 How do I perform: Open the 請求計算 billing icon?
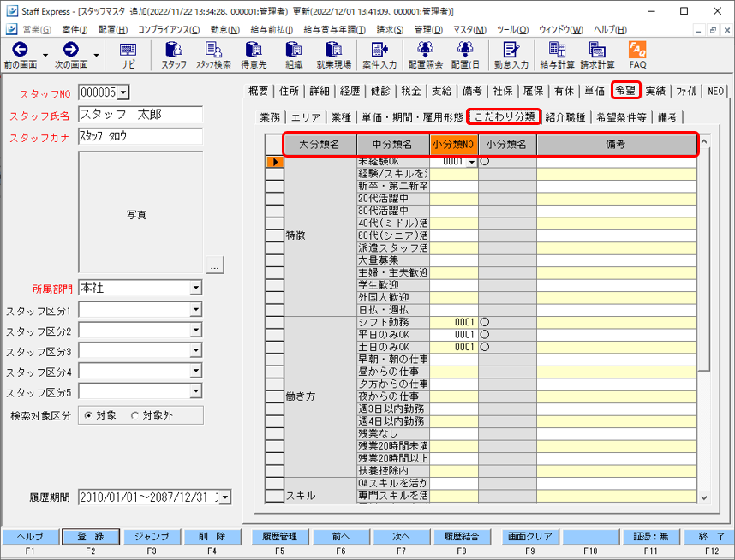coord(597,56)
